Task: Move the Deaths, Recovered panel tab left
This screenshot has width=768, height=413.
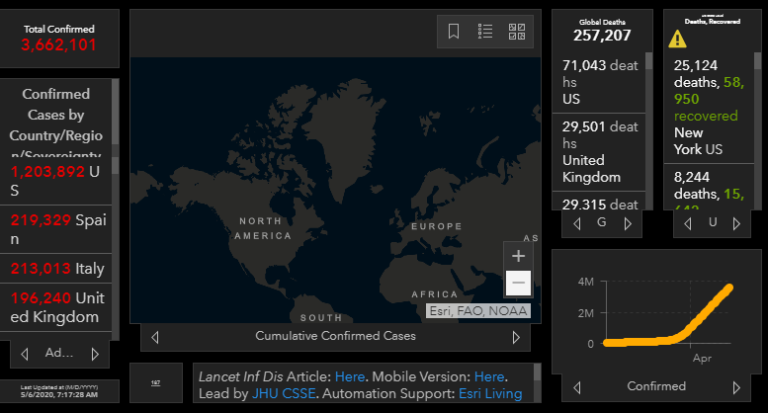Action: (x=688, y=223)
